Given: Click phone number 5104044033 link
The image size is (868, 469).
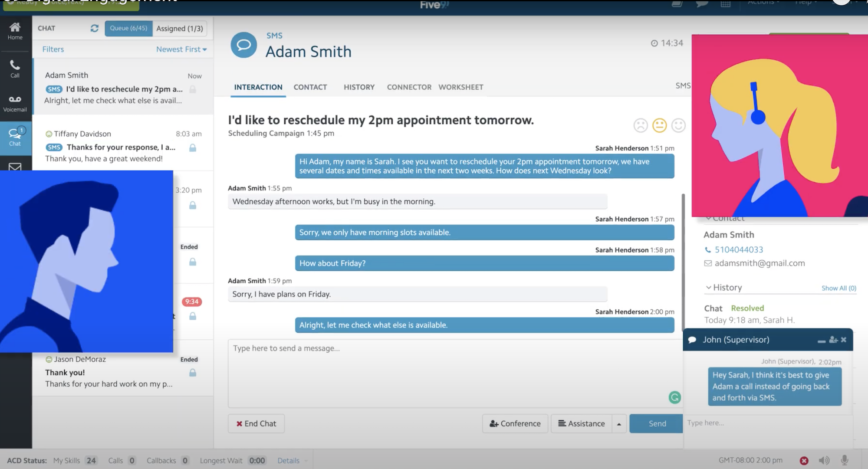Looking at the screenshot, I should point(739,249).
